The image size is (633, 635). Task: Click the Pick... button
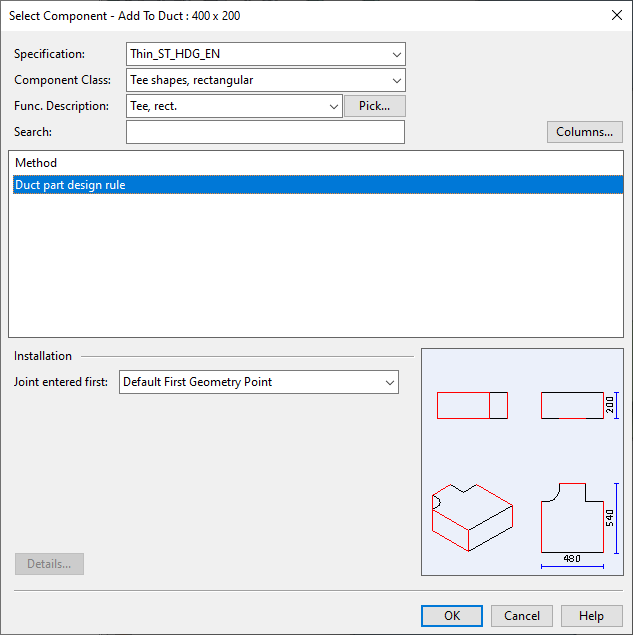(x=375, y=106)
